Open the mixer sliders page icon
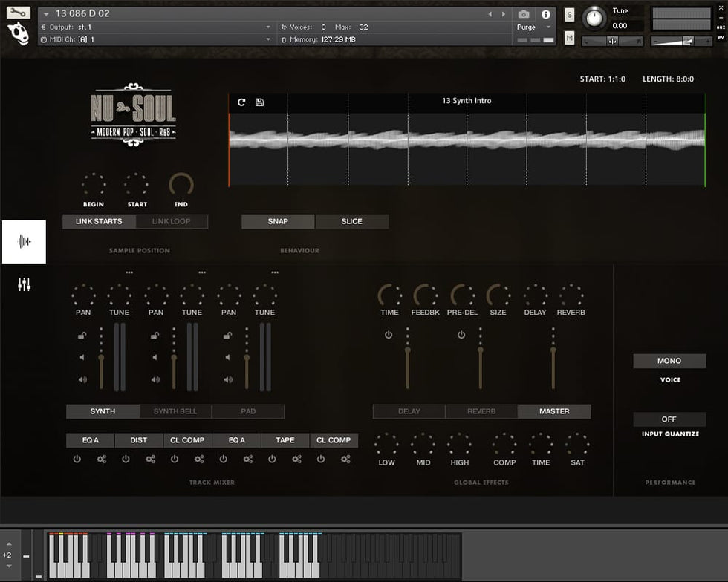This screenshot has height=582, width=728. click(24, 284)
